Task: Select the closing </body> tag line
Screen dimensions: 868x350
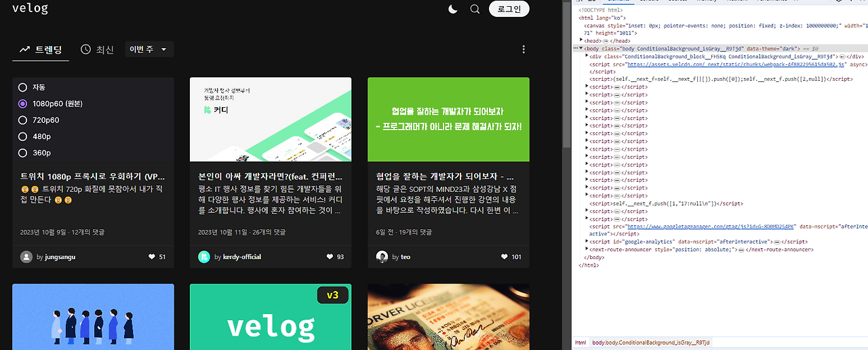Action: 594,257
